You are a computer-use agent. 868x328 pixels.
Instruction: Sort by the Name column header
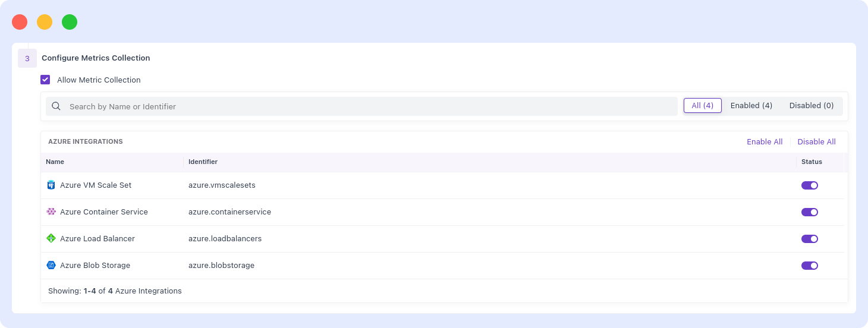point(55,162)
